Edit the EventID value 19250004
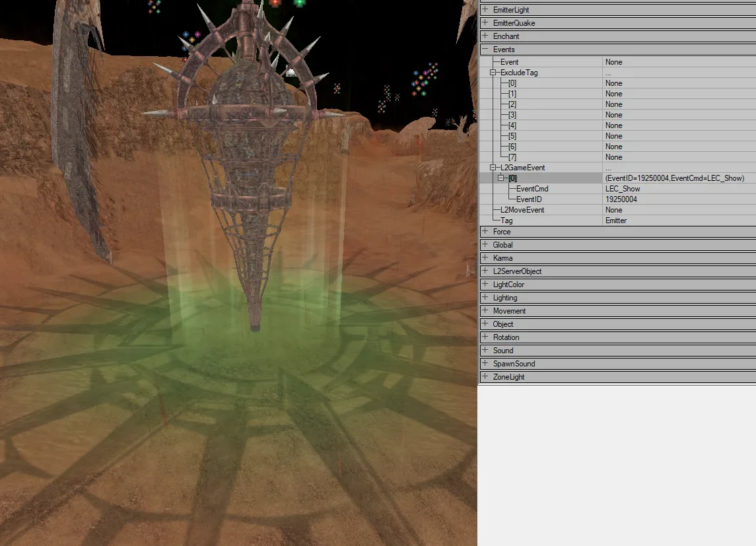756x546 pixels. pos(679,199)
